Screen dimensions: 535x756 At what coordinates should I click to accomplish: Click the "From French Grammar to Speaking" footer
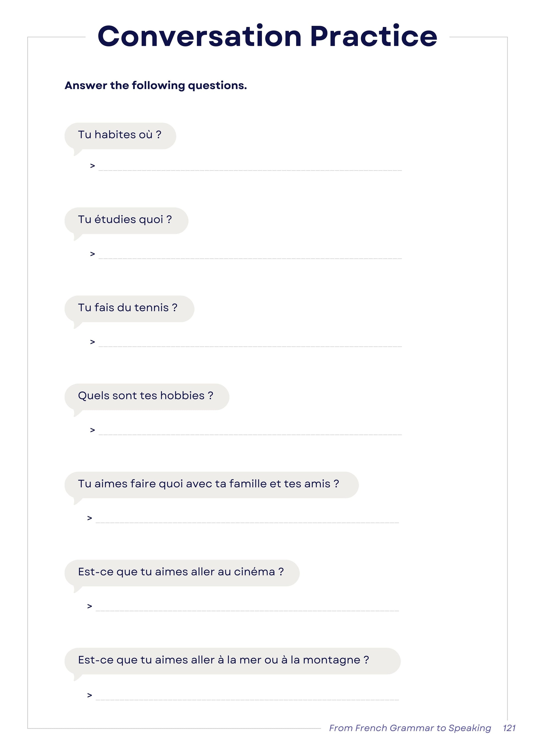[x=410, y=728]
